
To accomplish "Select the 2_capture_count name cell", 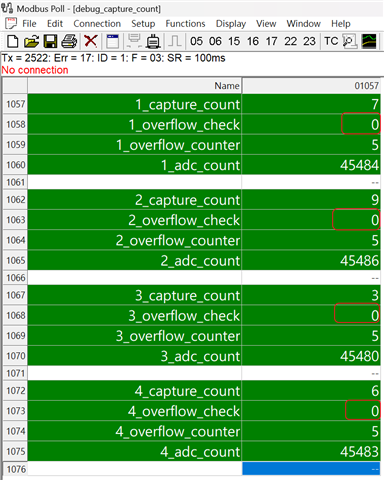I will coord(134,200).
